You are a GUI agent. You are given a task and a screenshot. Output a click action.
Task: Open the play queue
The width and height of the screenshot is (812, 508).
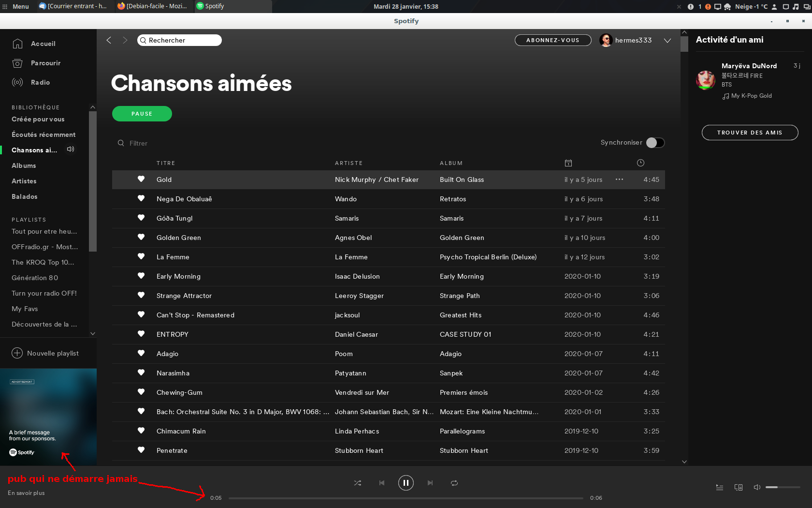coord(720,487)
